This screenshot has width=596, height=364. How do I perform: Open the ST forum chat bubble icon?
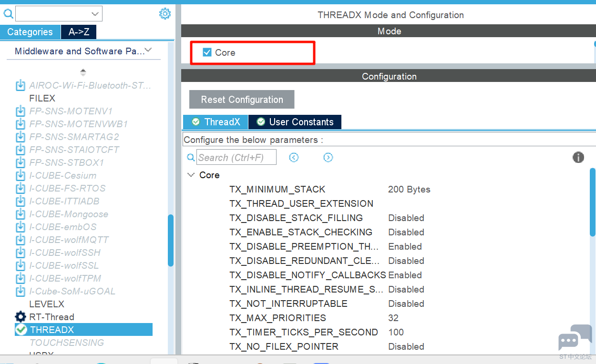[575, 338]
